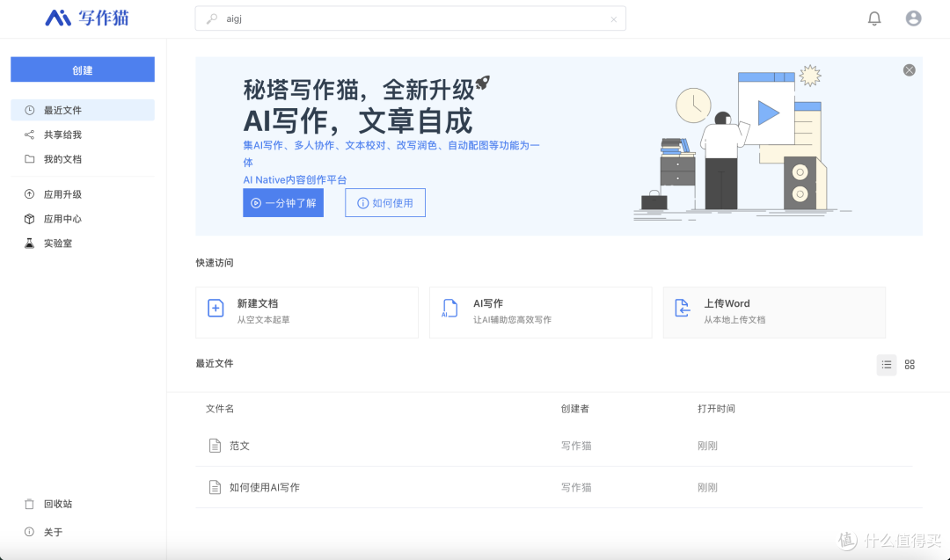The height and width of the screenshot is (560, 950).
Task: Open the file 范文
Action: point(238,446)
